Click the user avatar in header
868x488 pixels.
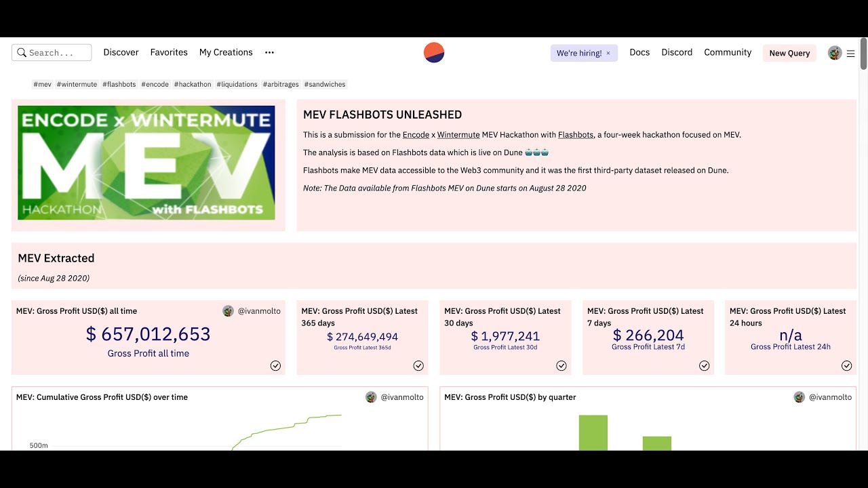[835, 53]
